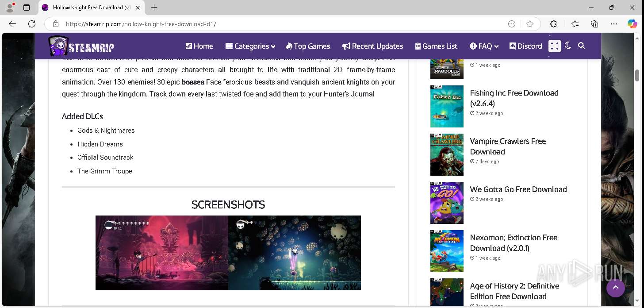Viewport: 644px width, 308px height.
Task: Open a new tab with plus icon
Action: pyautogui.click(x=154, y=8)
